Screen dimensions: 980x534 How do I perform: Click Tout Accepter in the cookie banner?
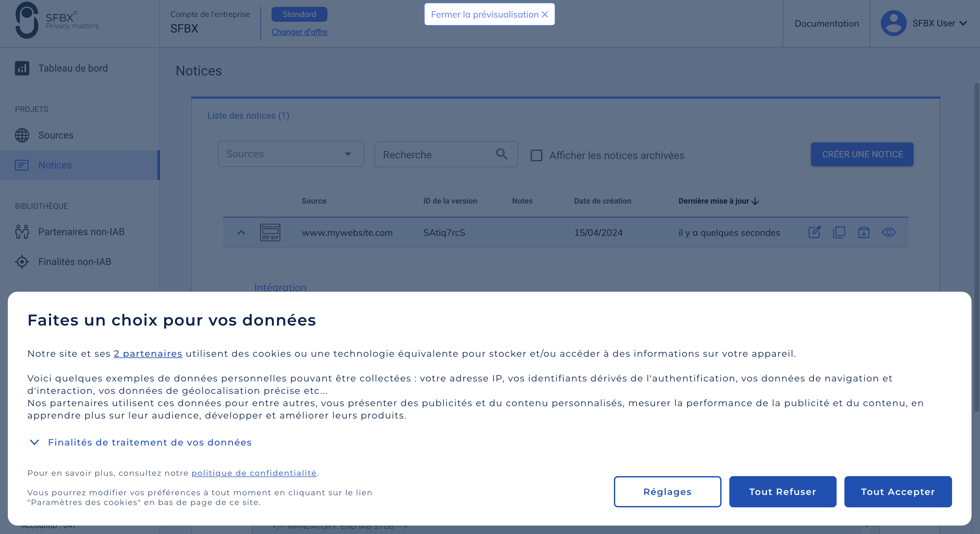pyautogui.click(x=898, y=491)
